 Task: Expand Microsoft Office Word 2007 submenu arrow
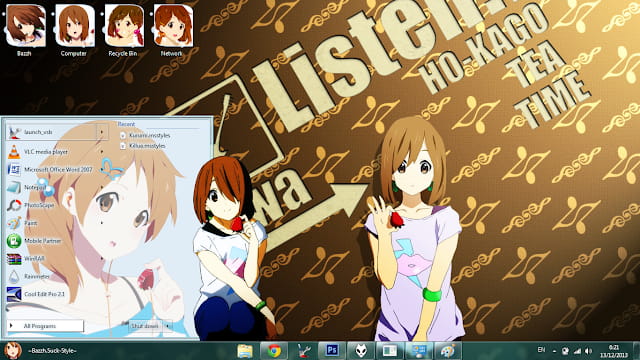(102, 170)
